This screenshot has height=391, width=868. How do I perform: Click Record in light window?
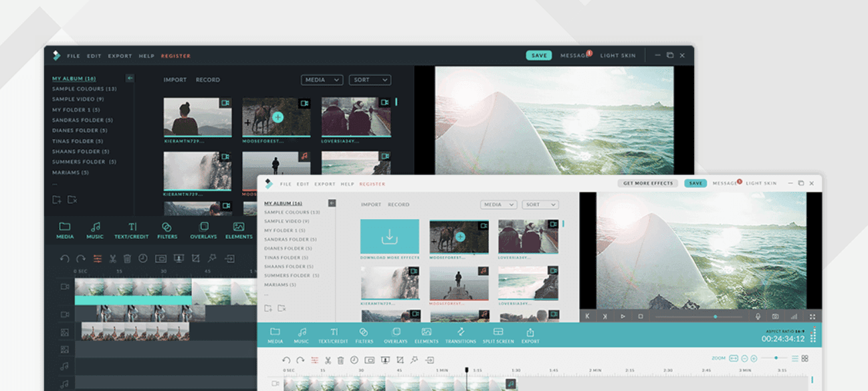(x=399, y=204)
